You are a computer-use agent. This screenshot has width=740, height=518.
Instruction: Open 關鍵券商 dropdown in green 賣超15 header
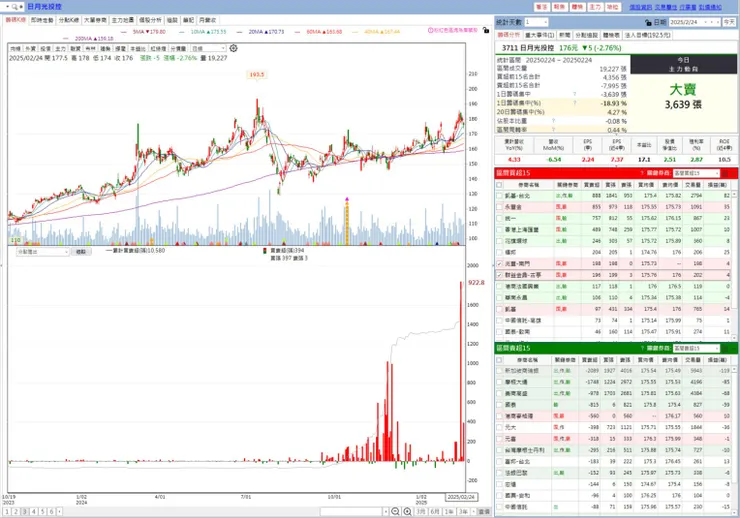pos(696,348)
